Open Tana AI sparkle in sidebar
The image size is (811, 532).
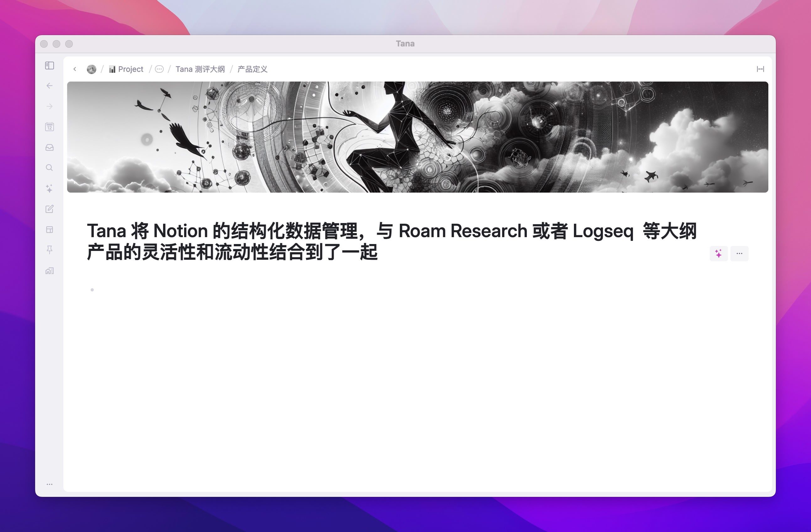[x=50, y=189]
